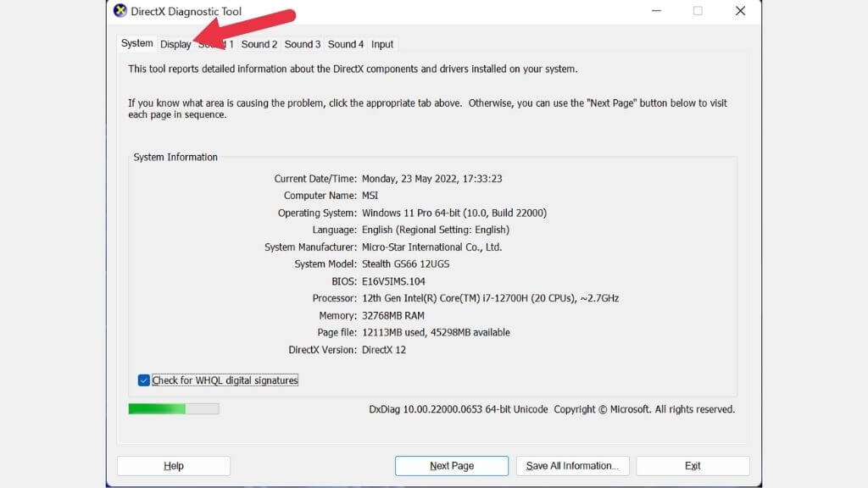
Task: Click Computer Name value MSI
Action: [x=370, y=196]
